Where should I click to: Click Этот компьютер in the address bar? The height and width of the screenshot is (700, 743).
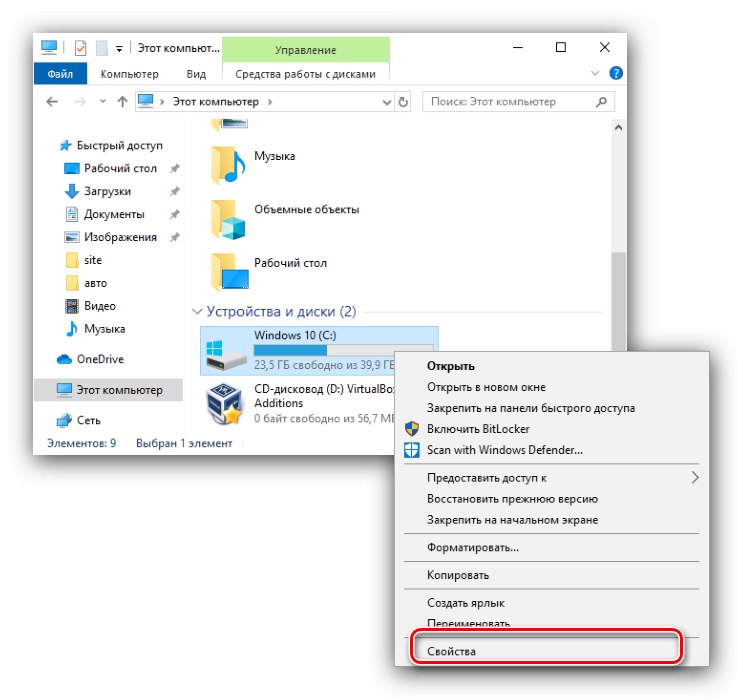(x=216, y=101)
